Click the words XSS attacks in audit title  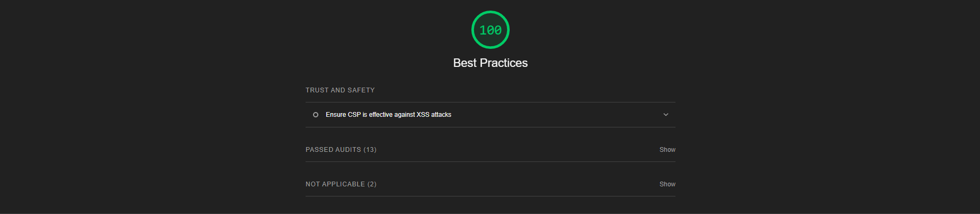click(x=434, y=115)
